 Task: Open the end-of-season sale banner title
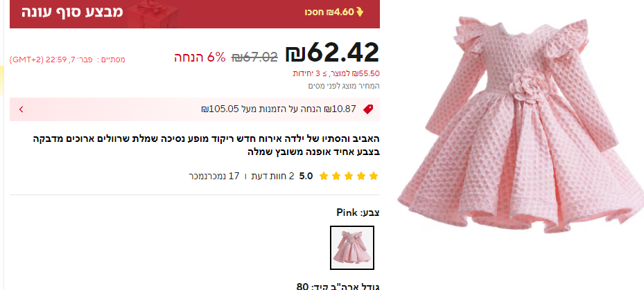coord(72,12)
